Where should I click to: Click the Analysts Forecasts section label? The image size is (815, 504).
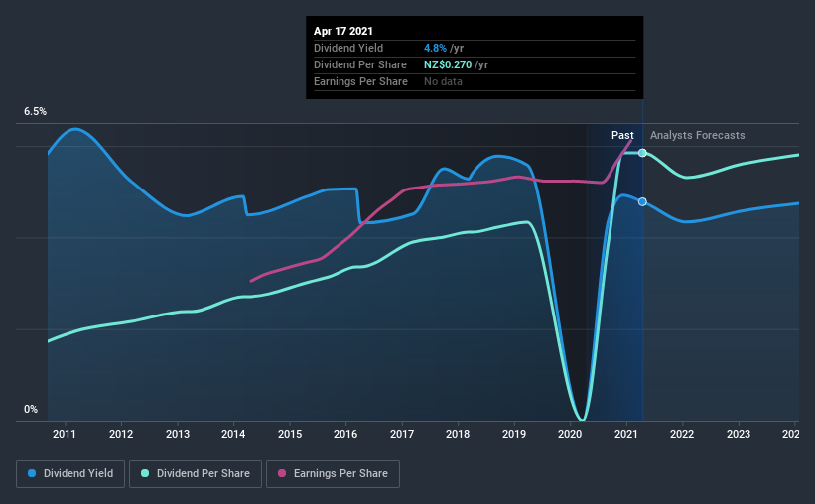(698, 135)
